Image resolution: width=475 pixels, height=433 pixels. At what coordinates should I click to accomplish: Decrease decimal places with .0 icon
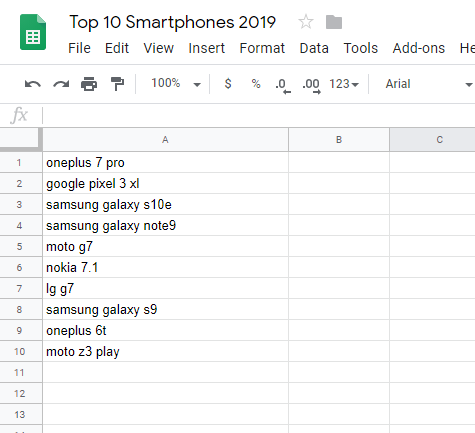pyautogui.click(x=283, y=85)
